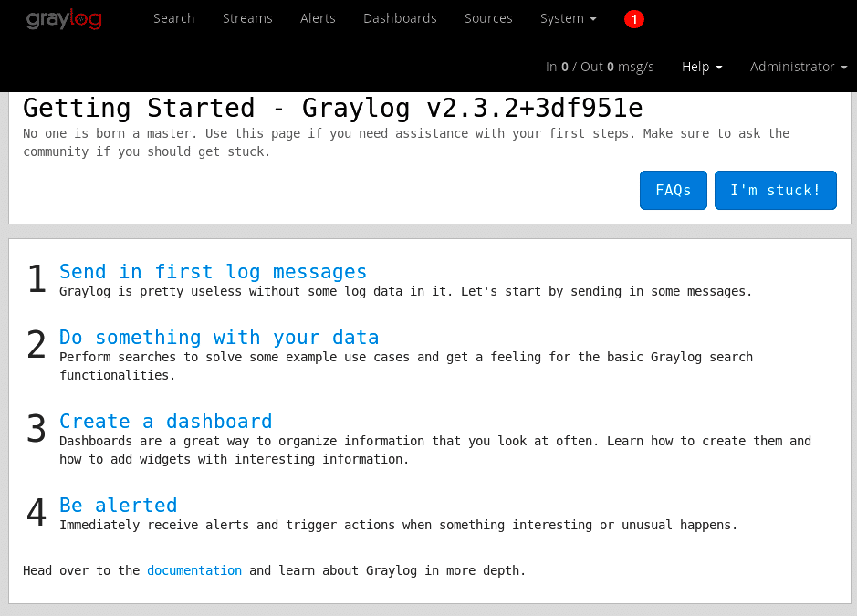Open the Help dropdown
The height and width of the screenshot is (616, 857).
tap(702, 67)
